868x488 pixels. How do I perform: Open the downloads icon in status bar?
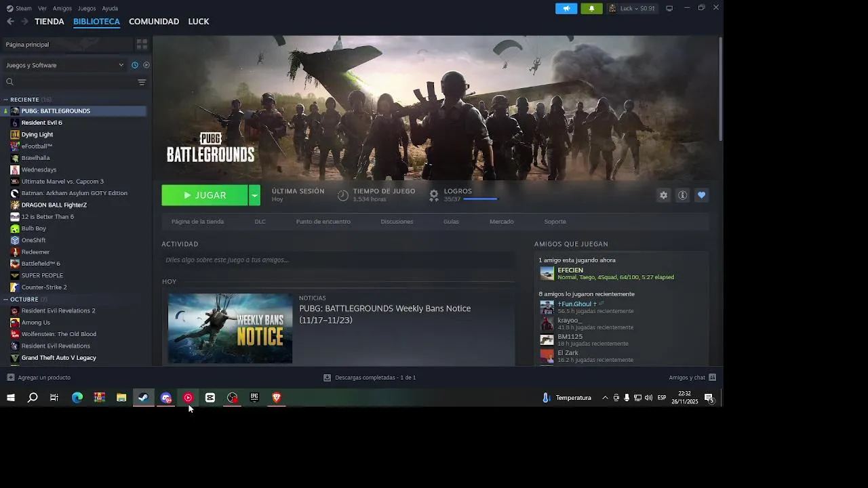click(327, 378)
